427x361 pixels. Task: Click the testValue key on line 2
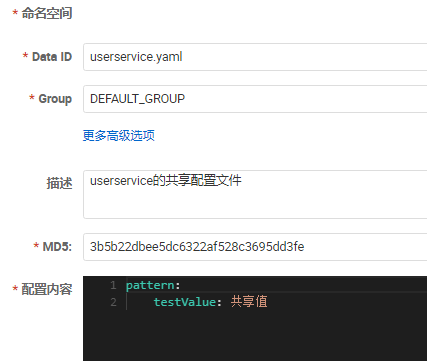(185, 302)
